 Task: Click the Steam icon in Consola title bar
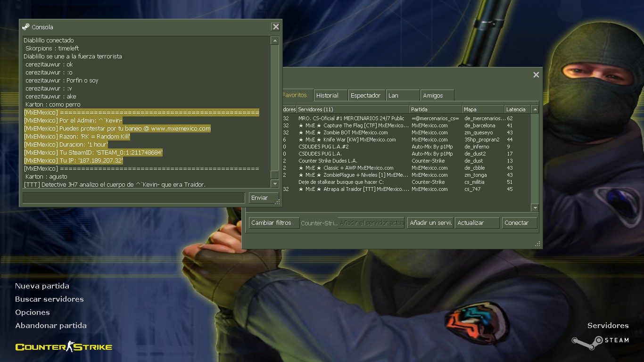(x=25, y=27)
